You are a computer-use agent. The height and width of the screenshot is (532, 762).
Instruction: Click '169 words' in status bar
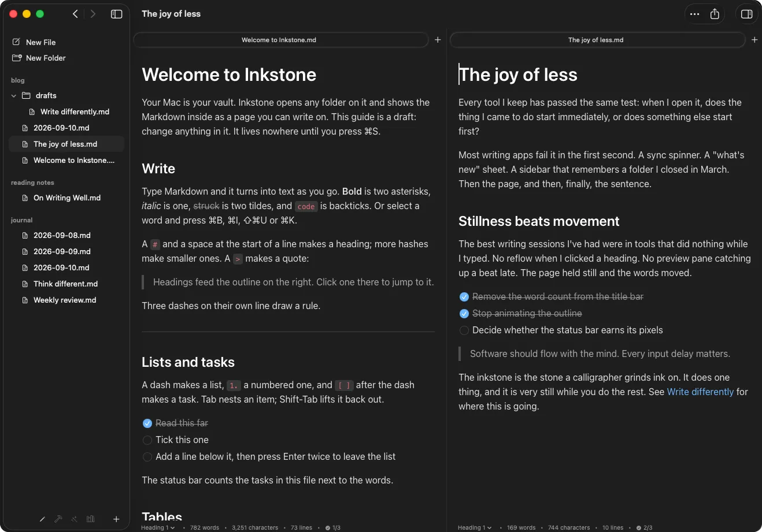(x=521, y=527)
